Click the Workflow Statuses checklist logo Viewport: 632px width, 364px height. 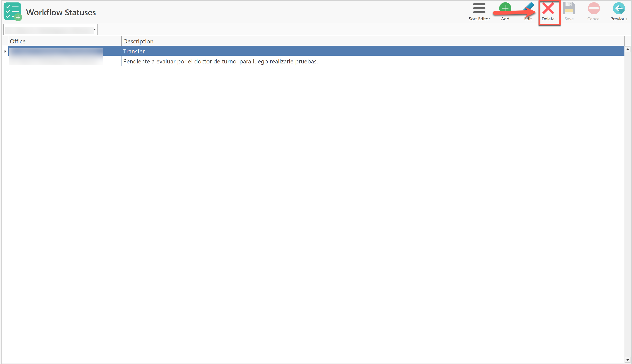(x=12, y=12)
